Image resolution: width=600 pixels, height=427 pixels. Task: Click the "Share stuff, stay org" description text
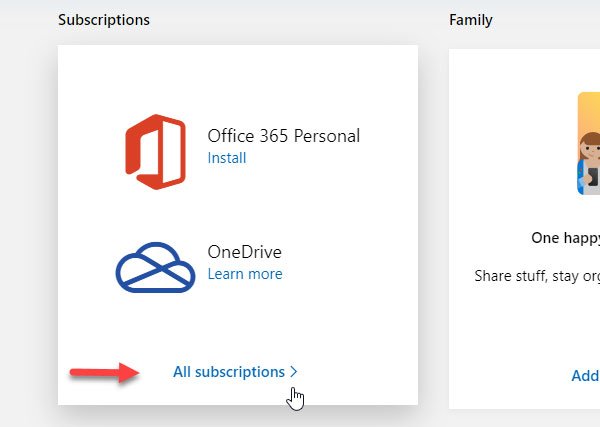click(536, 275)
